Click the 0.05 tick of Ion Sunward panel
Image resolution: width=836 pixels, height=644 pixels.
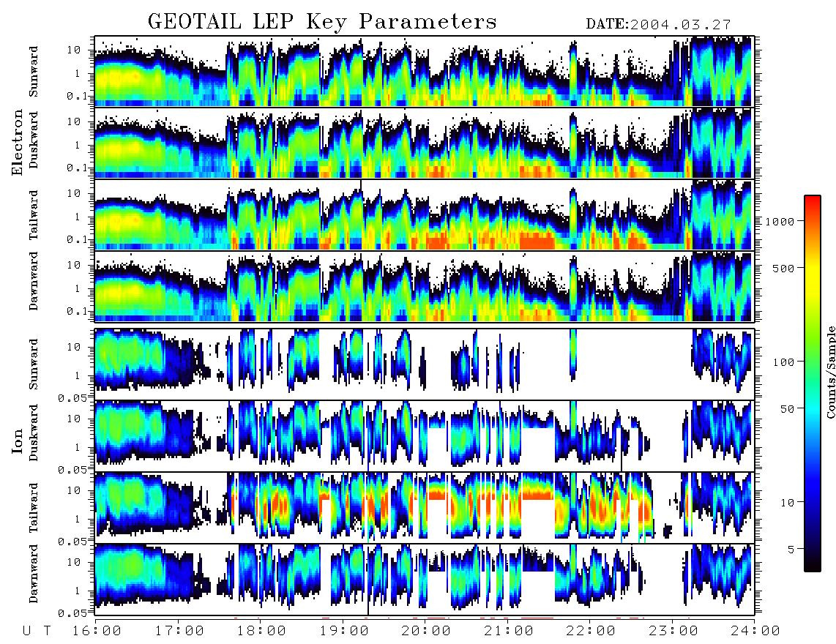tap(72, 397)
